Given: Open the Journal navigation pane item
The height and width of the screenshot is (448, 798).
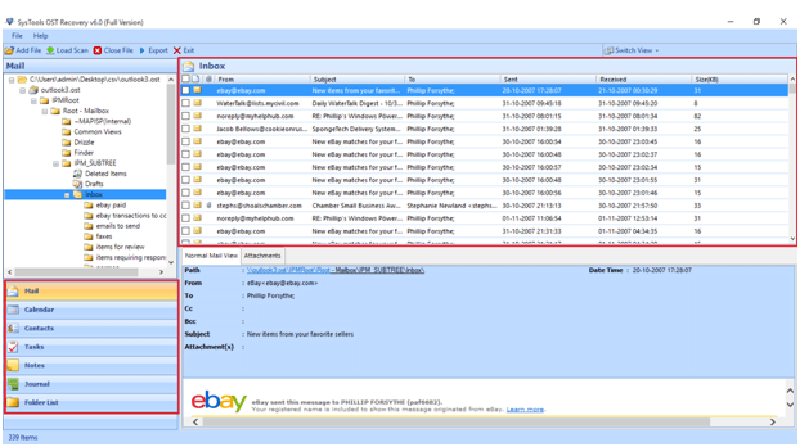Looking at the screenshot, I should 92,384.
